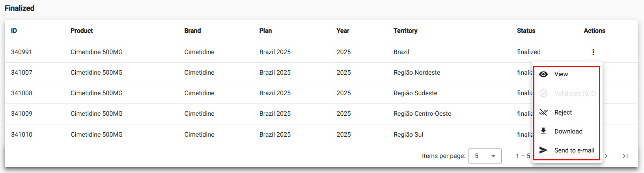This screenshot has width=644, height=173.
Task: Click the paper plane send icon
Action: [543, 150]
